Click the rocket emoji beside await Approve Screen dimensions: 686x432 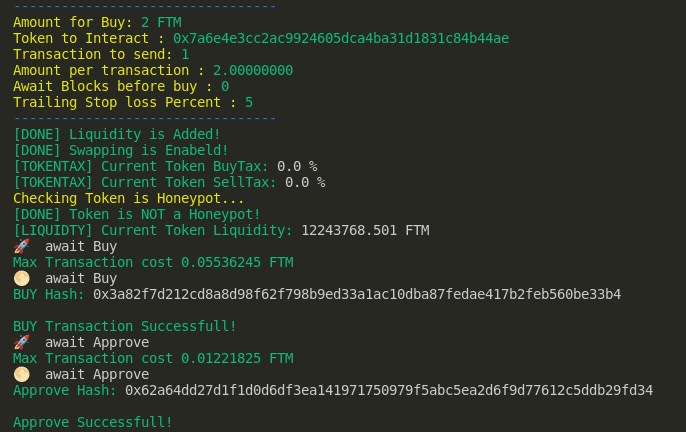[21, 342]
